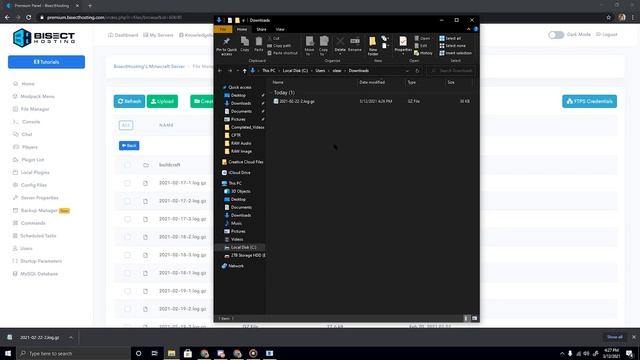Click the FTPS Credentials button
This screenshot has width=640, height=360.
(x=589, y=101)
